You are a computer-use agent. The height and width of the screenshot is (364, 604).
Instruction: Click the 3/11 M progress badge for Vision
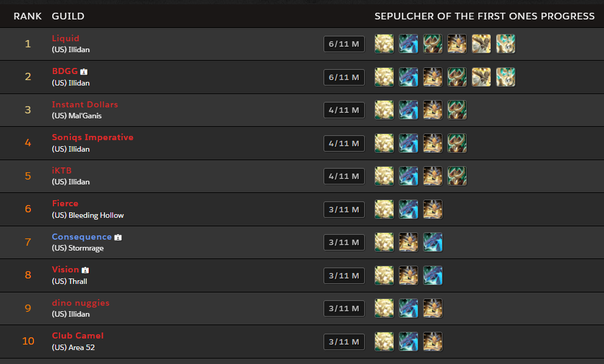(344, 275)
